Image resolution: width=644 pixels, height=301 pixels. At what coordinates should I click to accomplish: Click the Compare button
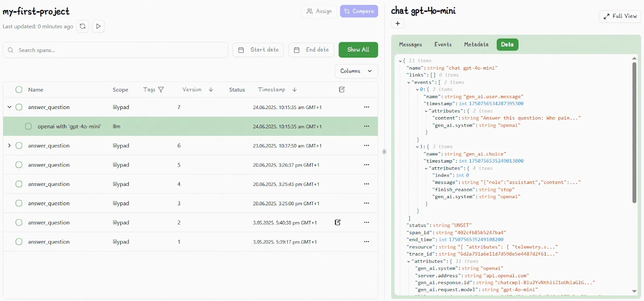point(359,11)
